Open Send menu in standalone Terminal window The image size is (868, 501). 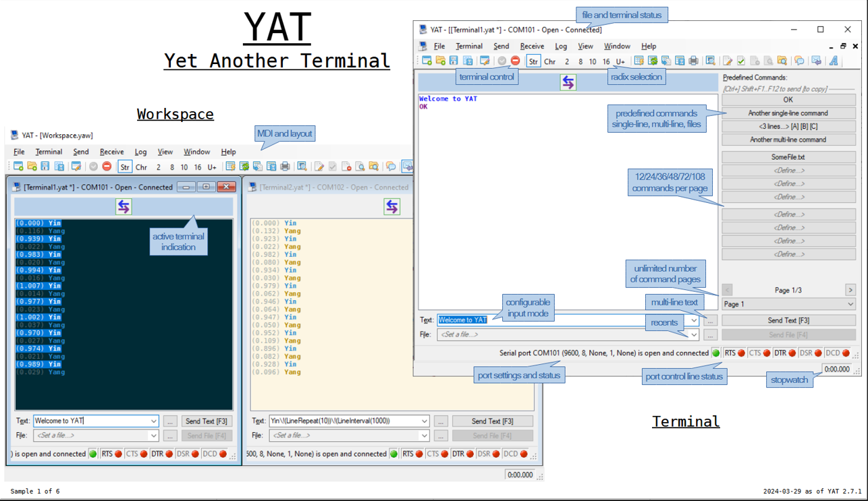(x=501, y=46)
